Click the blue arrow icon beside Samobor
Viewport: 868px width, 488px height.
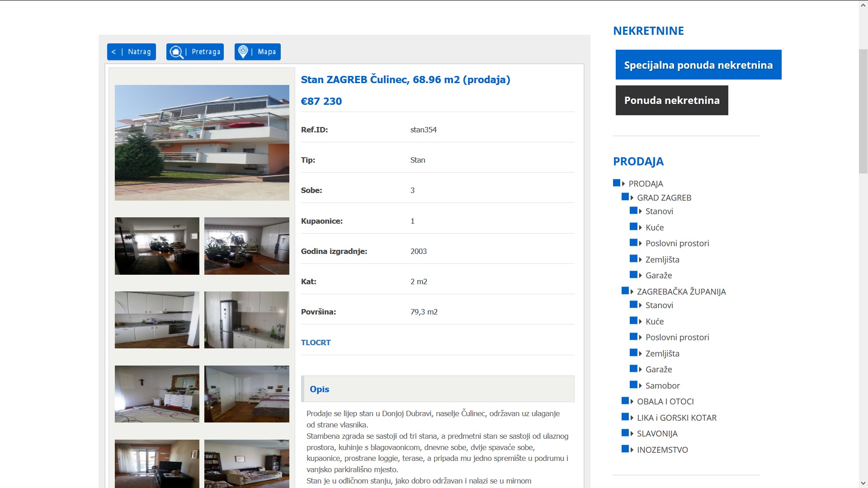(x=636, y=385)
